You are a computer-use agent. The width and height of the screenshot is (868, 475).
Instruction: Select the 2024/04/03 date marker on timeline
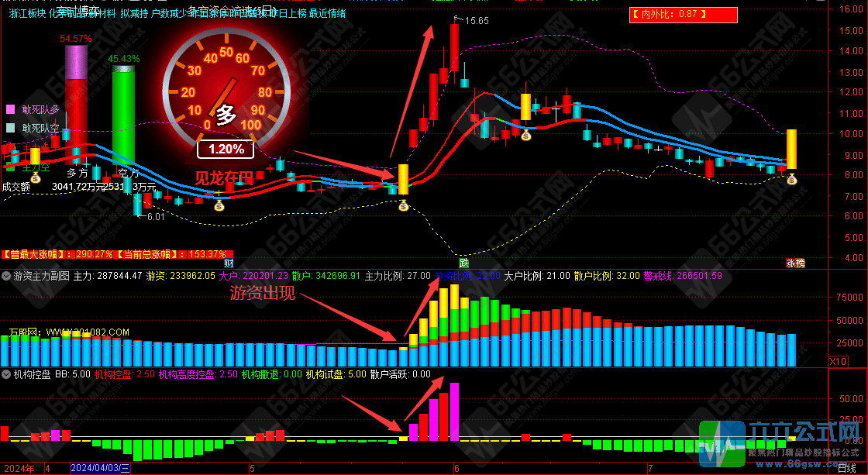[x=100, y=468]
